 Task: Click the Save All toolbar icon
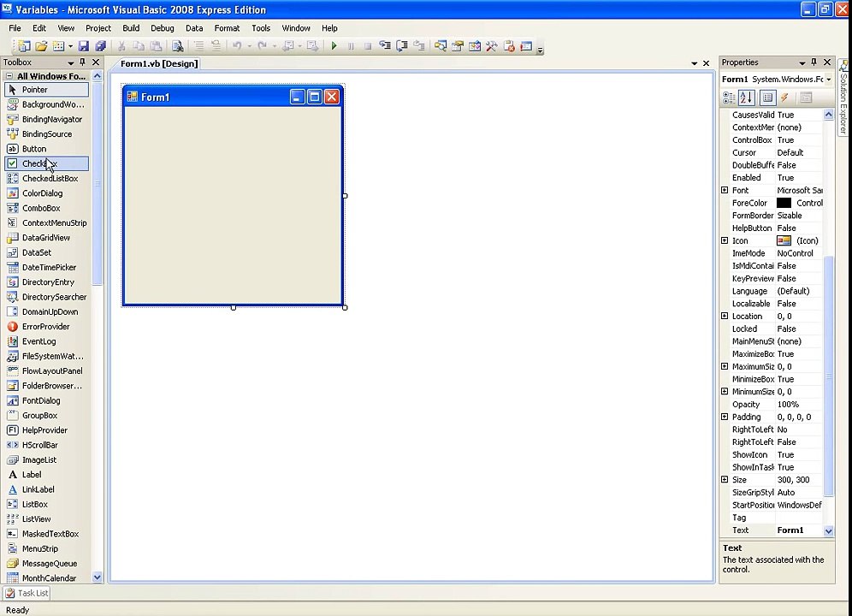[x=101, y=46]
